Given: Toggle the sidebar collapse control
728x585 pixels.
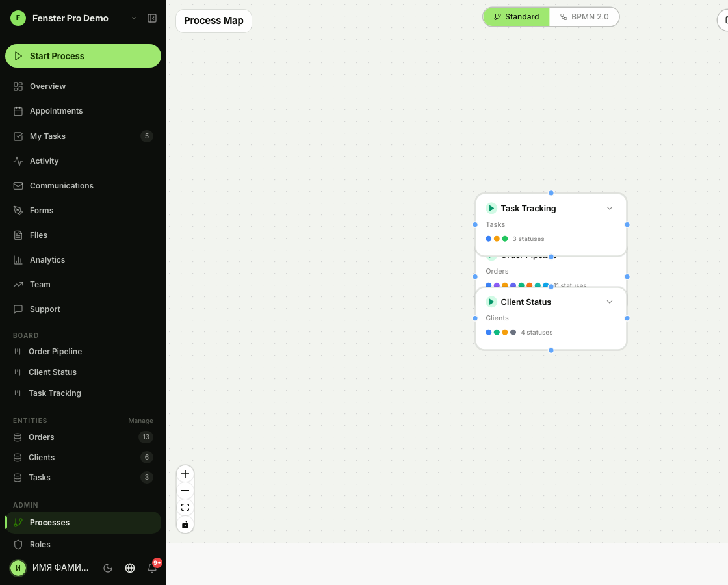Looking at the screenshot, I should 152,18.
